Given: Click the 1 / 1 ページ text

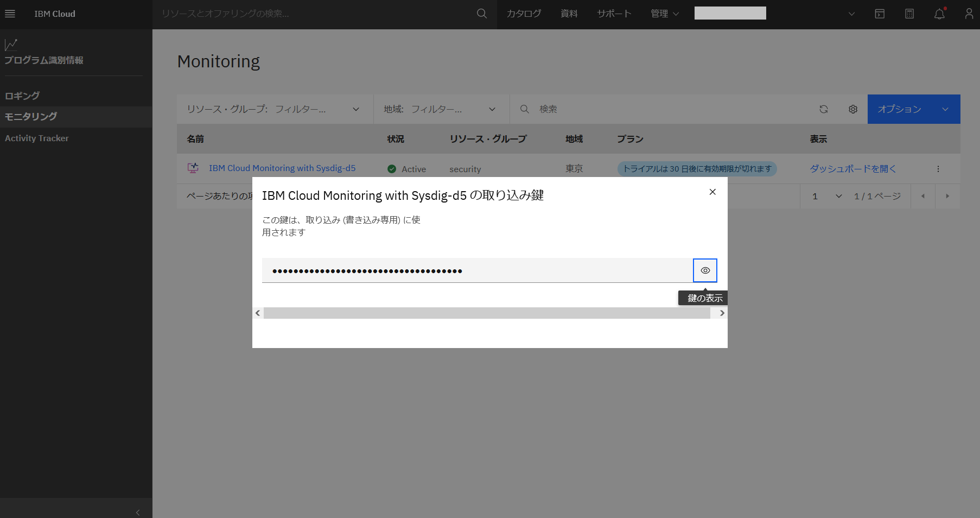Looking at the screenshot, I should (877, 196).
